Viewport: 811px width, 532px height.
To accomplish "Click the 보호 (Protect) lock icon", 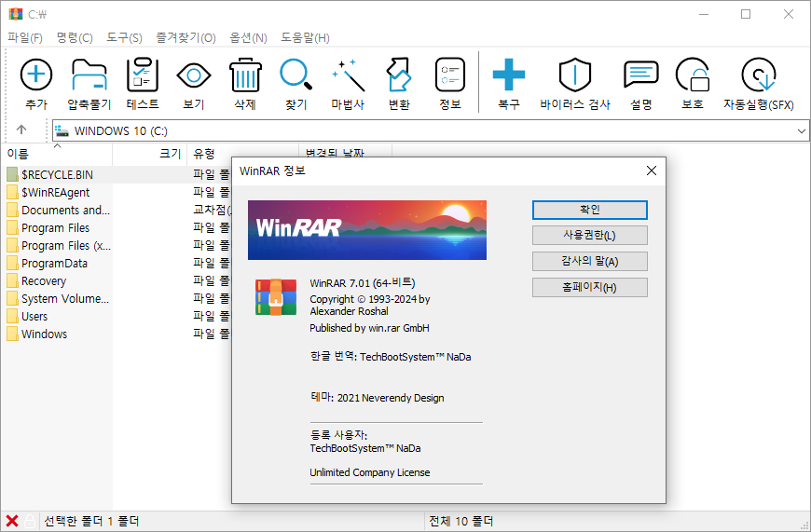I will 692,75.
